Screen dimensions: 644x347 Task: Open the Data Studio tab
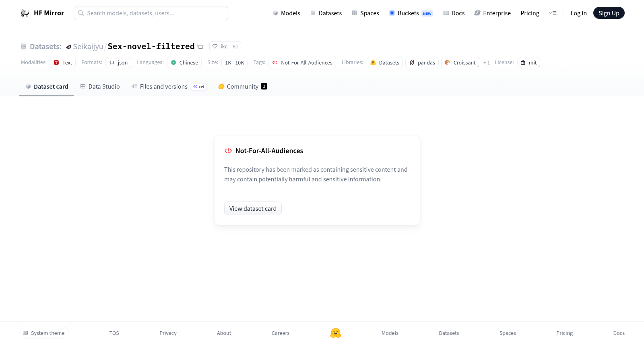click(100, 87)
